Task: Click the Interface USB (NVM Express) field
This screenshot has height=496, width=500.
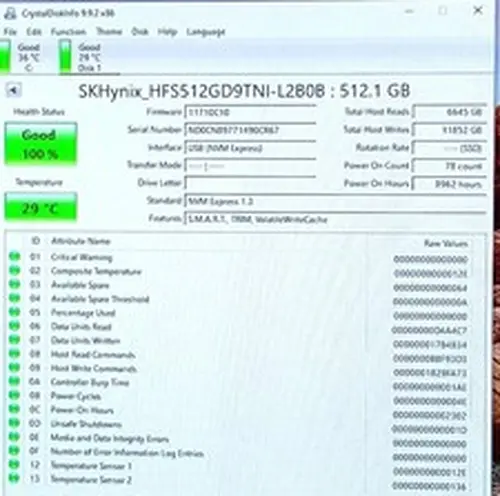Action: pos(250,148)
